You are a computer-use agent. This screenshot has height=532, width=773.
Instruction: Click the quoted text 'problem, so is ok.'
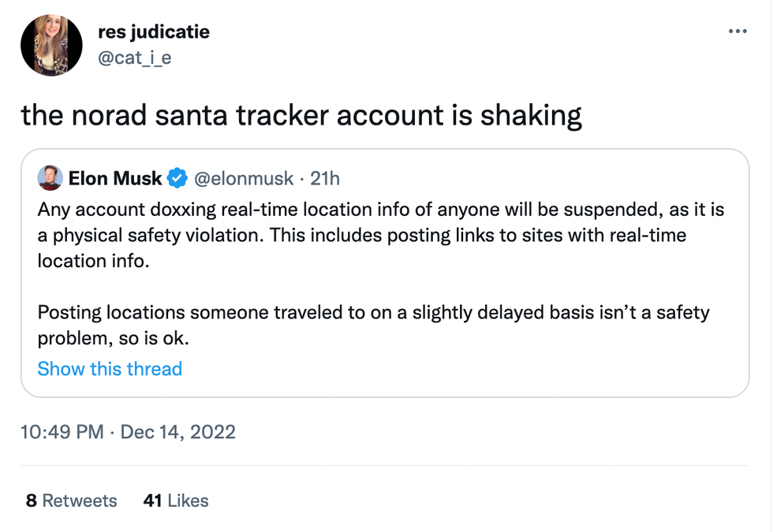coord(114,338)
